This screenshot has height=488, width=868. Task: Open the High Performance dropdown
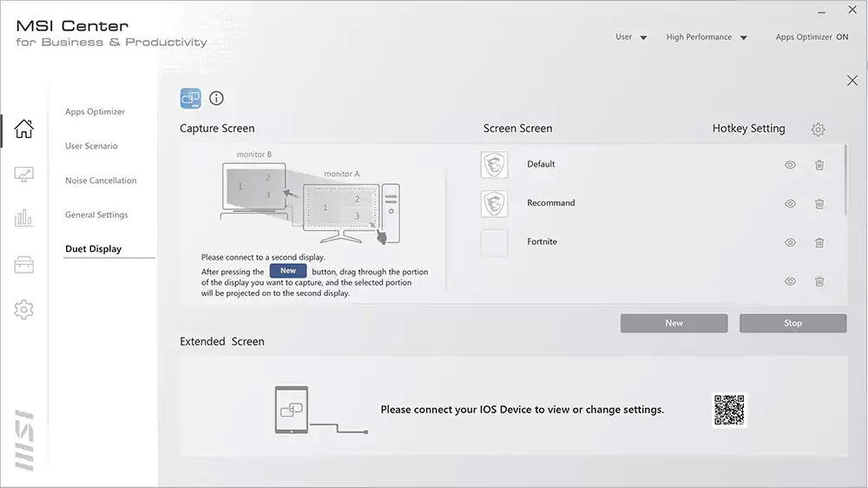pyautogui.click(x=707, y=37)
